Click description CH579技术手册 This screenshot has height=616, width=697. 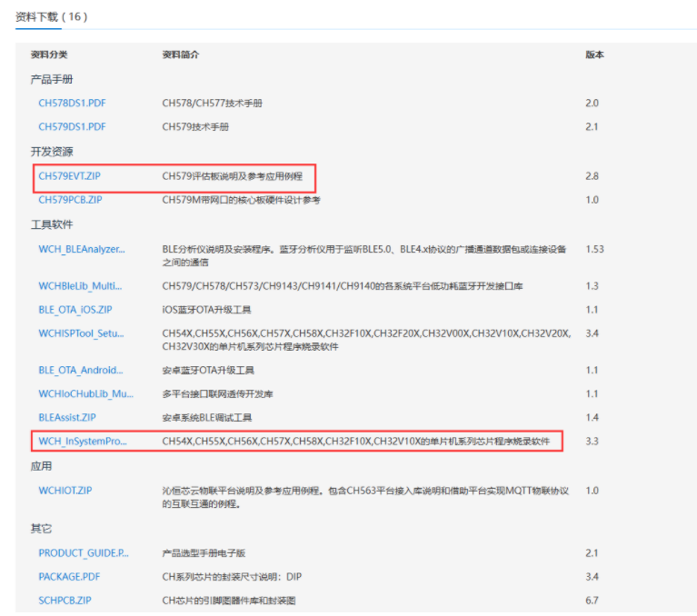coord(195,126)
